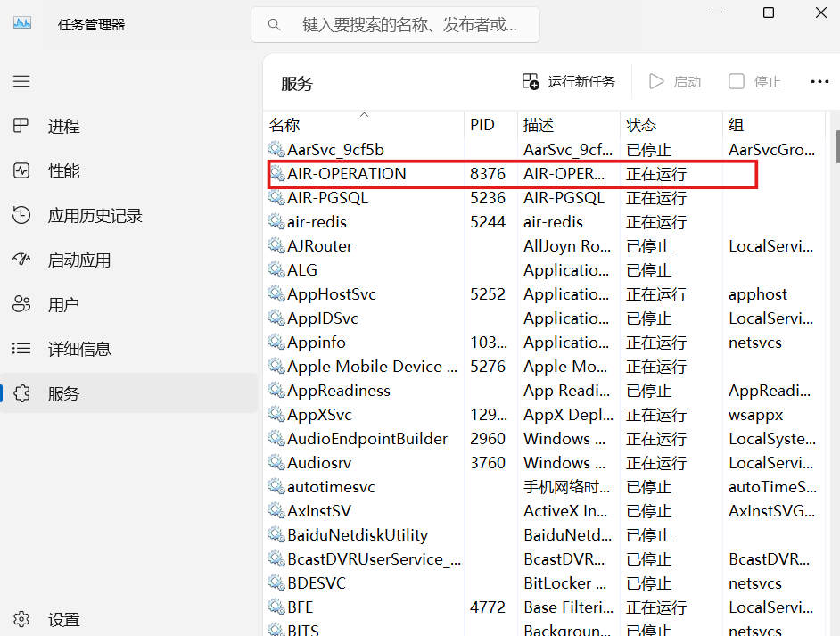Open the three-dot more options menu

[x=819, y=80]
